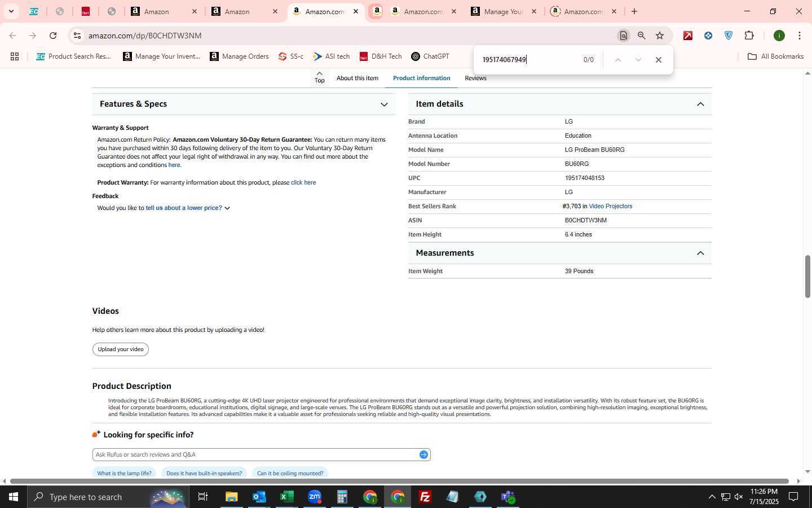Jump to Top of the page
Viewport: 812px width, 508px height.
[x=319, y=77]
